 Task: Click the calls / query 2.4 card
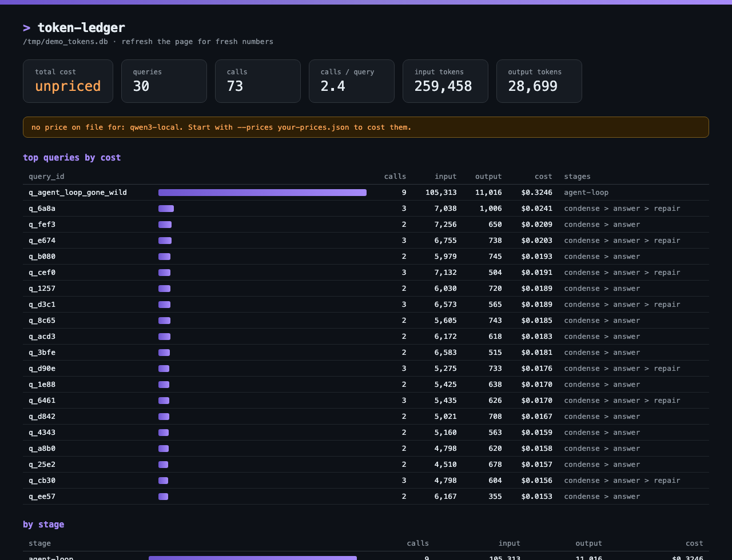pos(352,81)
